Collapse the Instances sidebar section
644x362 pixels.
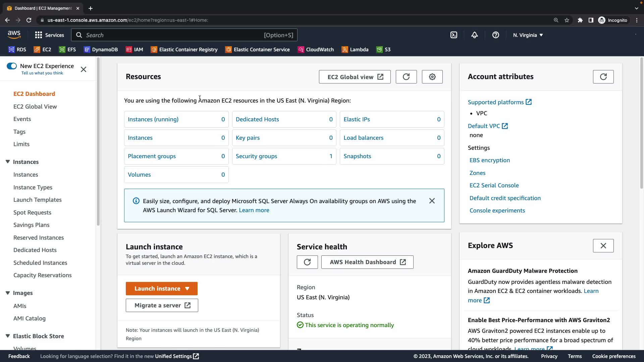point(8,162)
